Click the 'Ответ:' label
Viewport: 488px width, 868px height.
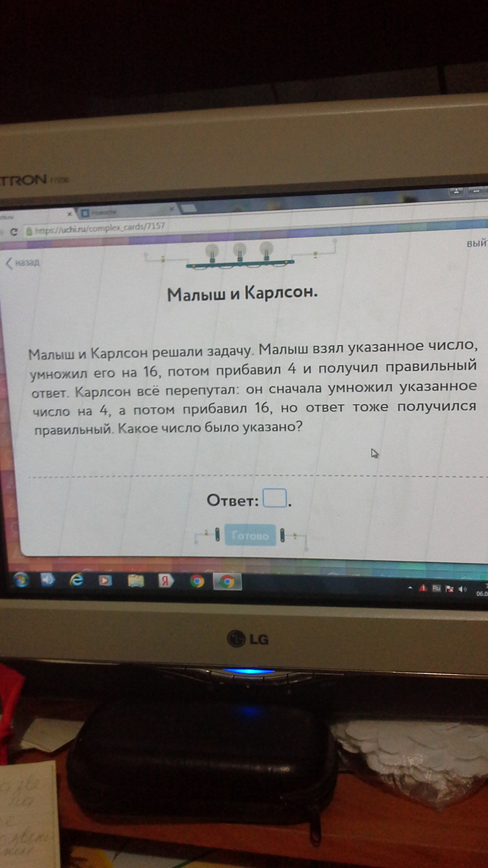(x=233, y=501)
